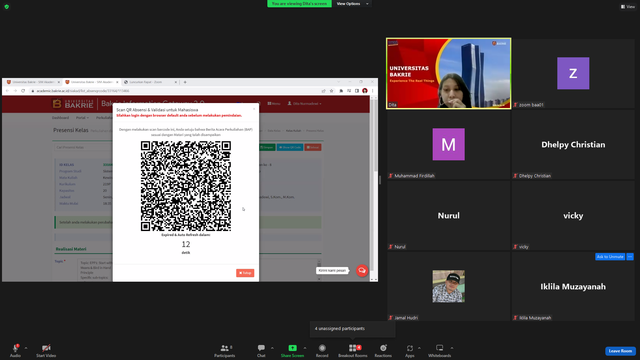Screen dimensions: 640x360
Task: Switch to first Universitas Bakrie browser tab
Action: point(33,82)
